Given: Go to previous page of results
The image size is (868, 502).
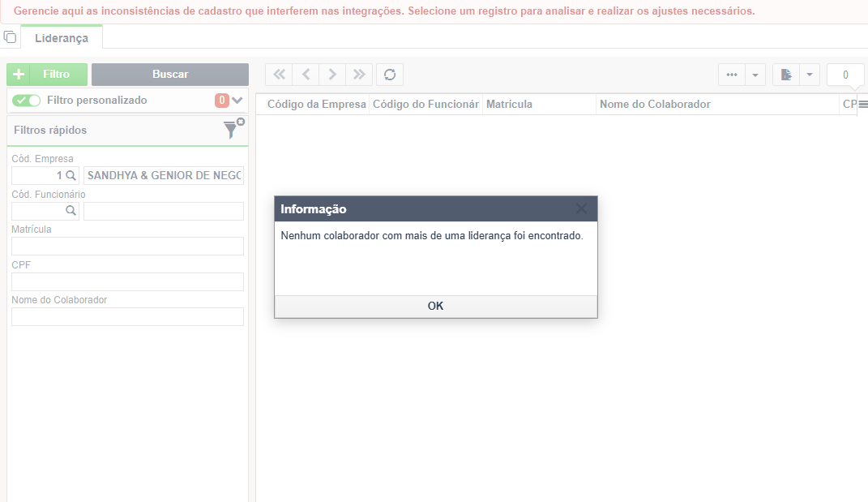Looking at the screenshot, I should (x=306, y=75).
